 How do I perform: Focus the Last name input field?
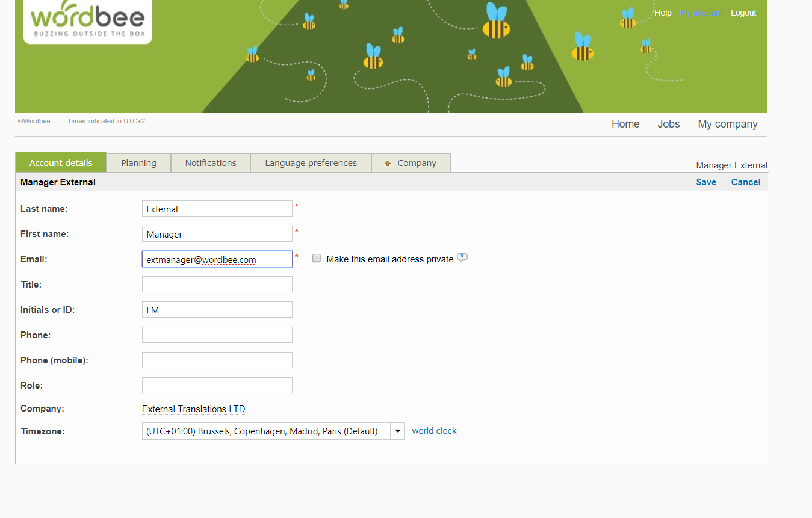point(217,209)
